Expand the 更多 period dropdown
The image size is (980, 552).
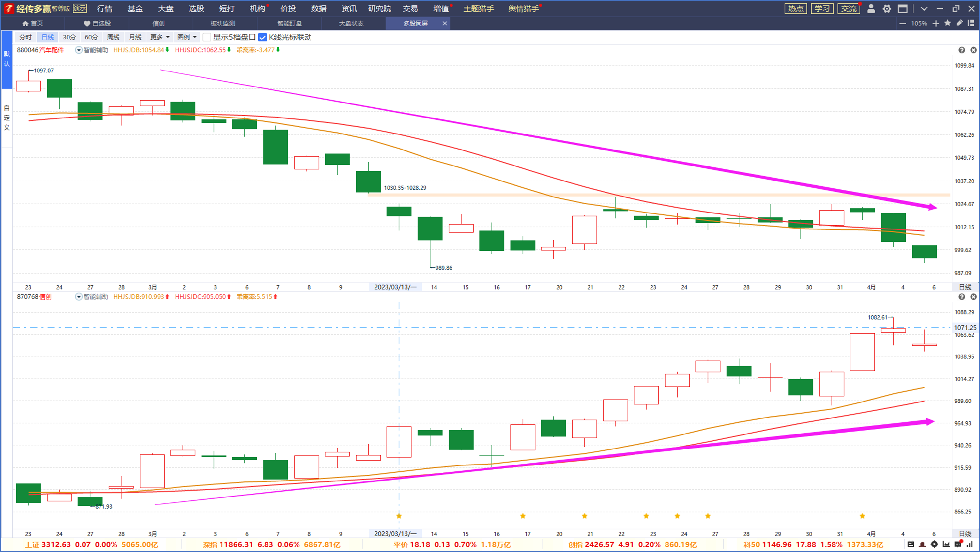[x=160, y=37]
